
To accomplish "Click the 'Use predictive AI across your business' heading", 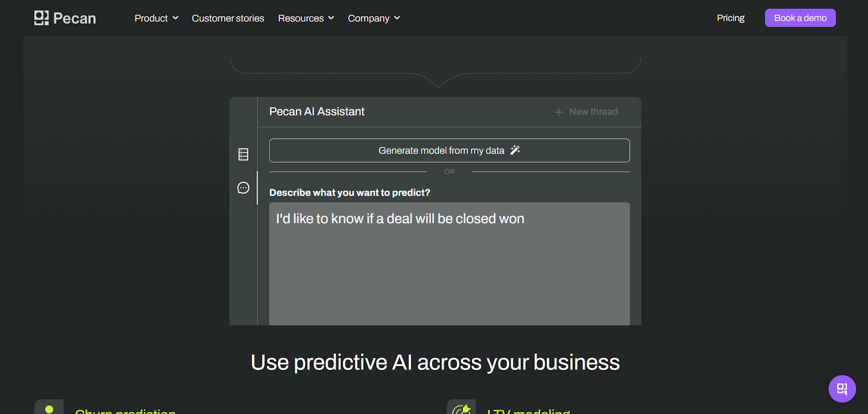I will point(435,363).
